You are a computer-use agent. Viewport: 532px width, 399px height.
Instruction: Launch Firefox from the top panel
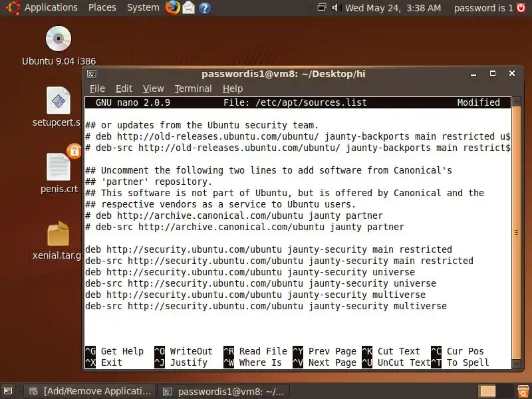point(173,8)
